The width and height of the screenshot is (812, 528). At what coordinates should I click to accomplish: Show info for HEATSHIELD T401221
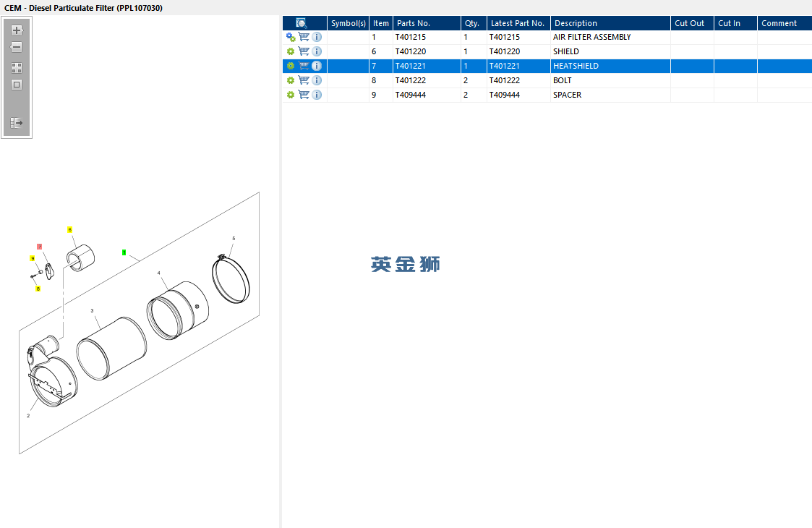click(317, 66)
